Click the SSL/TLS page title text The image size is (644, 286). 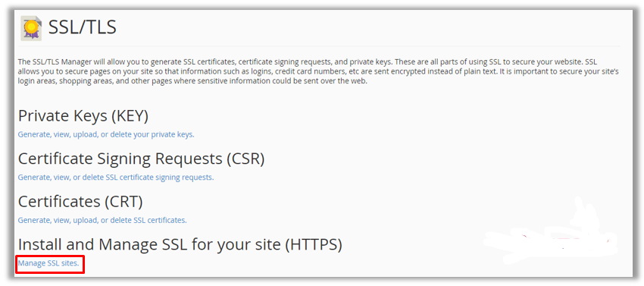click(83, 27)
